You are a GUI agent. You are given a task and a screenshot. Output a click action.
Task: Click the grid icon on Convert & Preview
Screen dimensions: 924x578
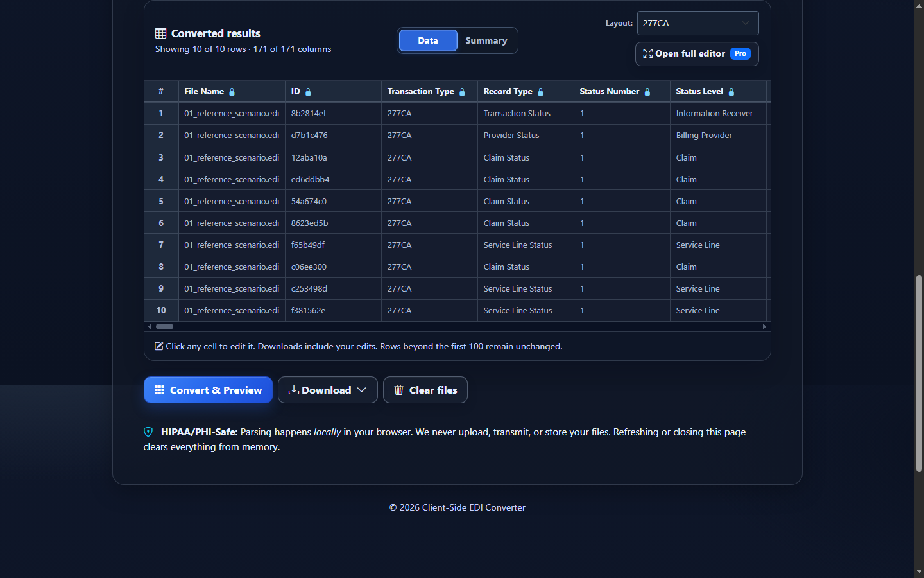tap(160, 390)
